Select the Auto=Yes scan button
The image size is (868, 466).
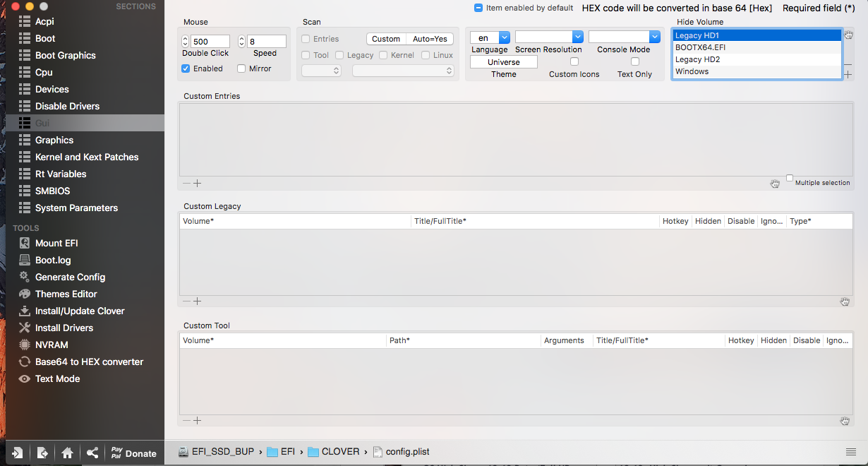click(x=430, y=39)
